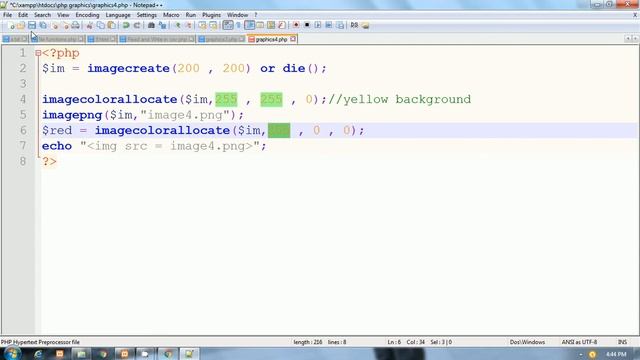Click 'Dos\Windows' line ending in status bar
Screen dimensions: 640x360
pyautogui.click(x=527, y=342)
